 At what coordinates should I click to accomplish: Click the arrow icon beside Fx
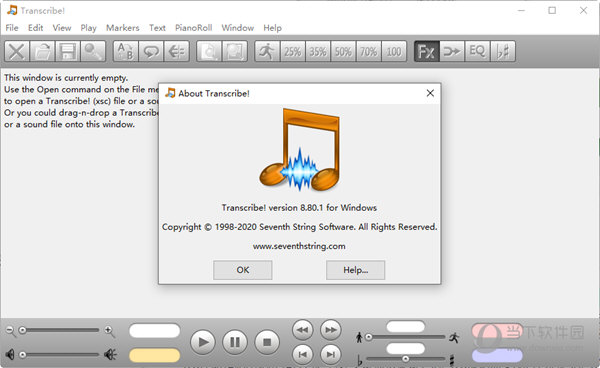[x=452, y=51]
